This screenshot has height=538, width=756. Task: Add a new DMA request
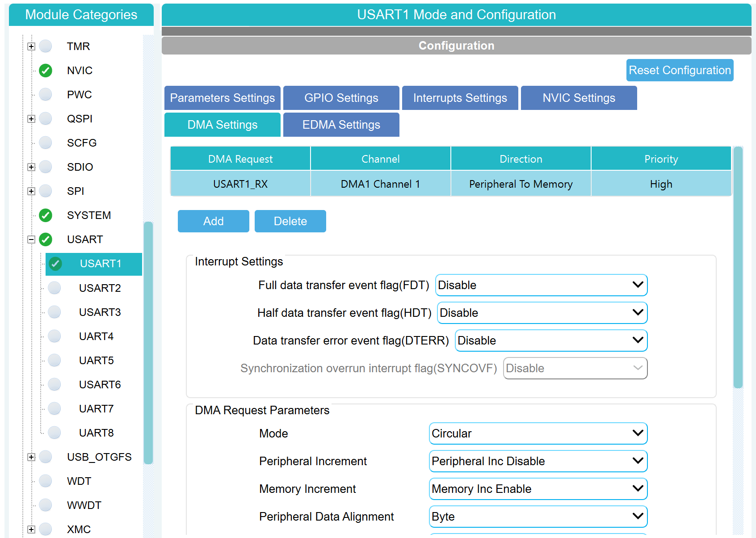click(x=214, y=221)
